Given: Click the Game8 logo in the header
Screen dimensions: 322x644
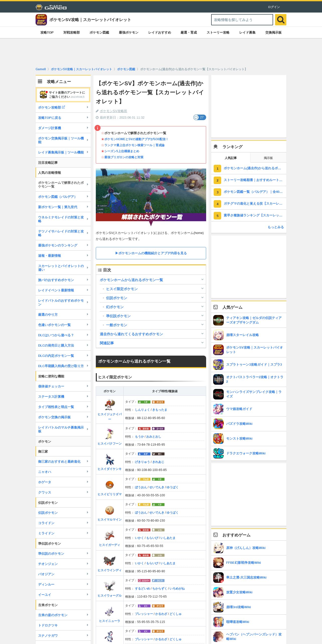Looking at the screenshot, I should click(51, 7).
